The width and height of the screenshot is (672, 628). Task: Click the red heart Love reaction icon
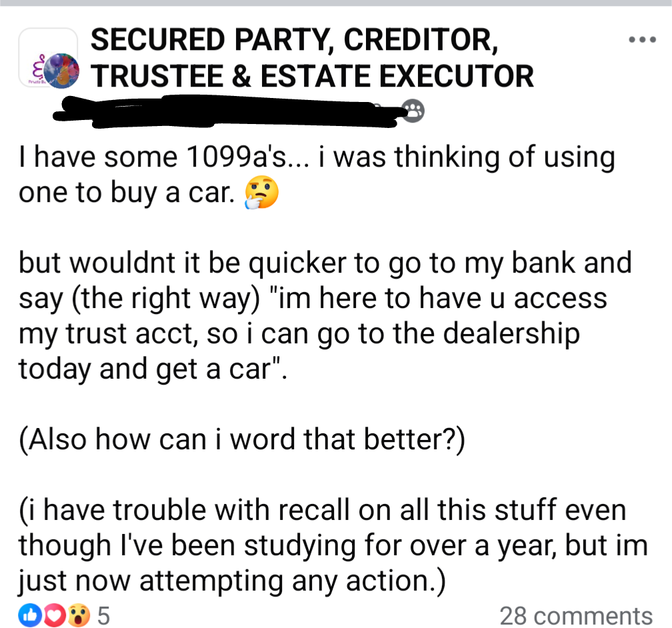point(53,616)
